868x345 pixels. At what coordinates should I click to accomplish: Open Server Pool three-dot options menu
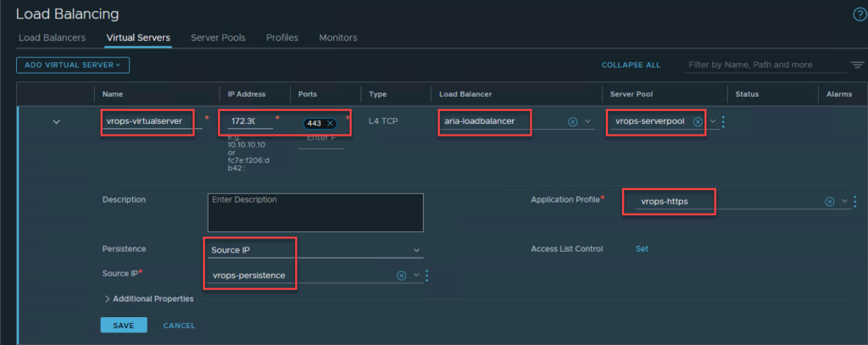(723, 121)
